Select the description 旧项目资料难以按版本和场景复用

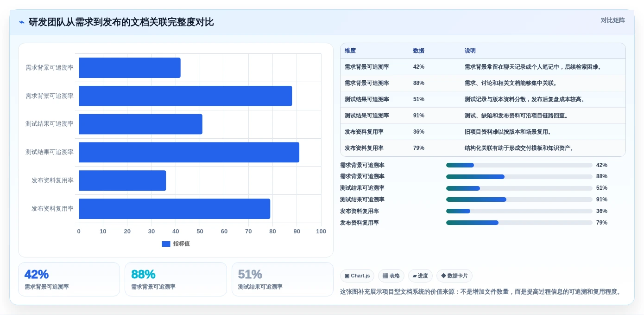tap(506, 132)
